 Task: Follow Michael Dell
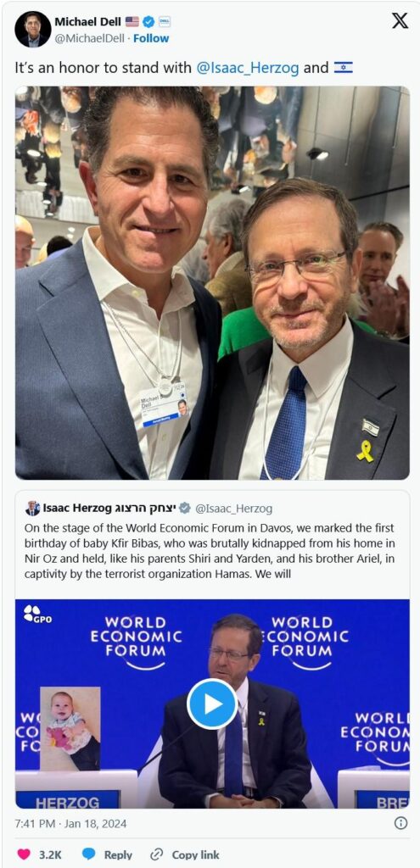[x=151, y=38]
